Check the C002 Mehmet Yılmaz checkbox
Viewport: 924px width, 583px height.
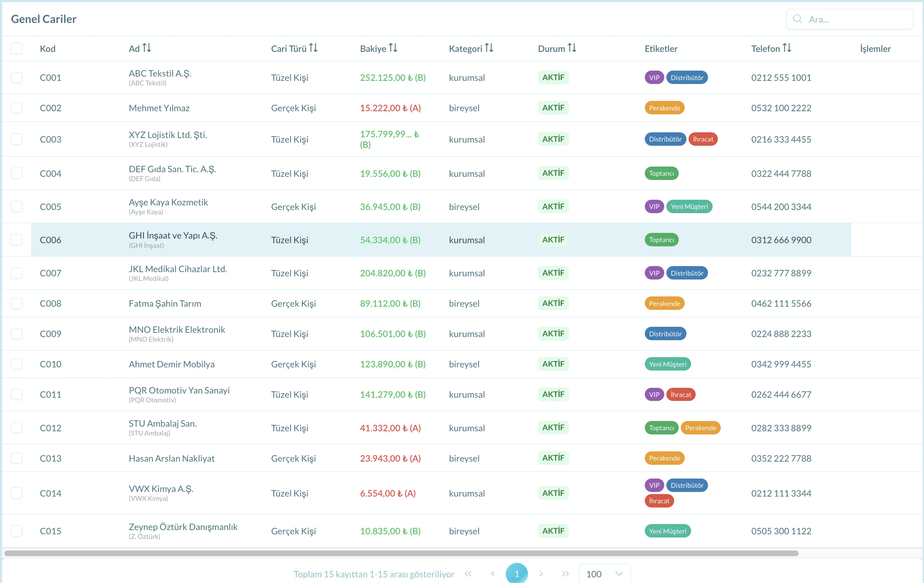click(x=17, y=108)
